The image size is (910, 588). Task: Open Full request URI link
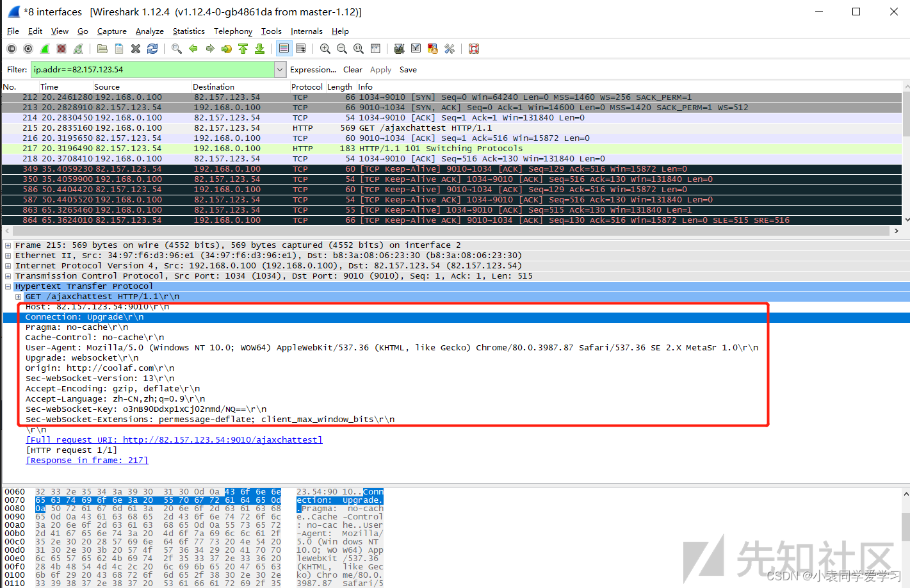[x=174, y=440]
